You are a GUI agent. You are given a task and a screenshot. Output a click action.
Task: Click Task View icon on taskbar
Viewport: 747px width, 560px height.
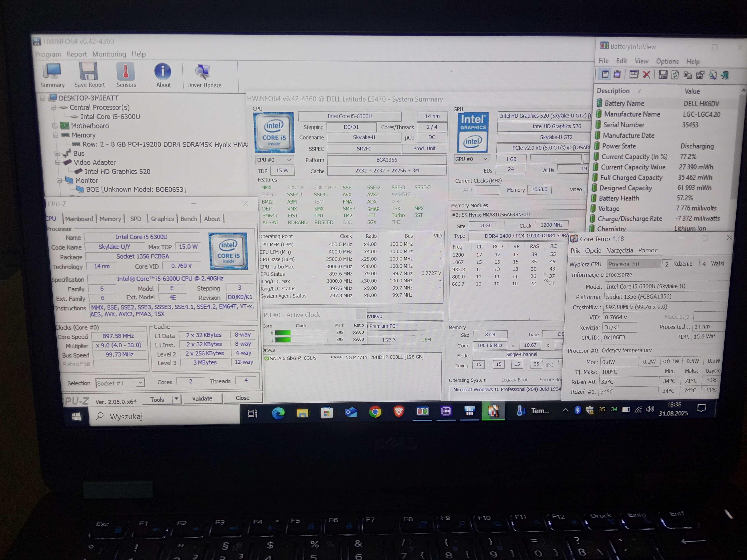pyautogui.click(x=252, y=413)
